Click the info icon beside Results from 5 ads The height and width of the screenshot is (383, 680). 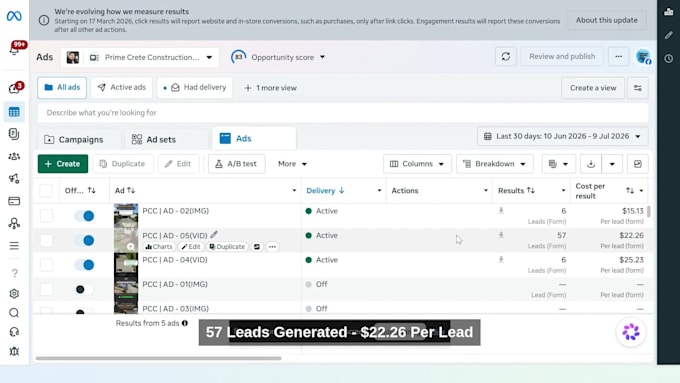(185, 323)
